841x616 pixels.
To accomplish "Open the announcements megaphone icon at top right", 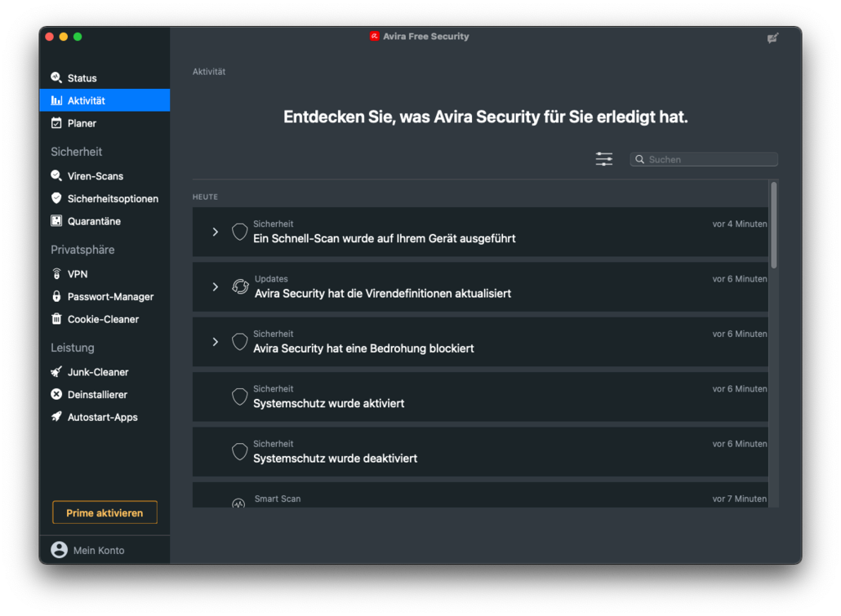I will click(x=772, y=38).
